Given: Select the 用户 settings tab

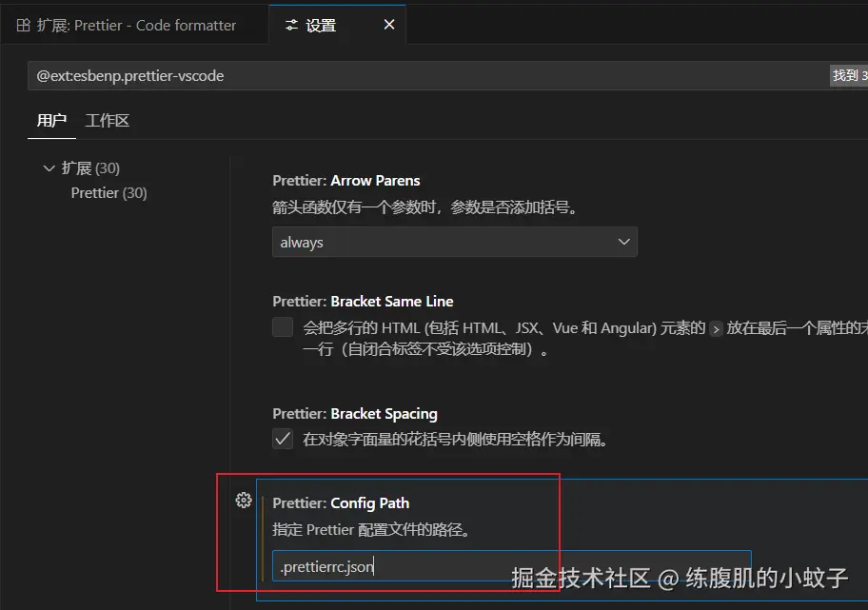Looking at the screenshot, I should coord(51,120).
